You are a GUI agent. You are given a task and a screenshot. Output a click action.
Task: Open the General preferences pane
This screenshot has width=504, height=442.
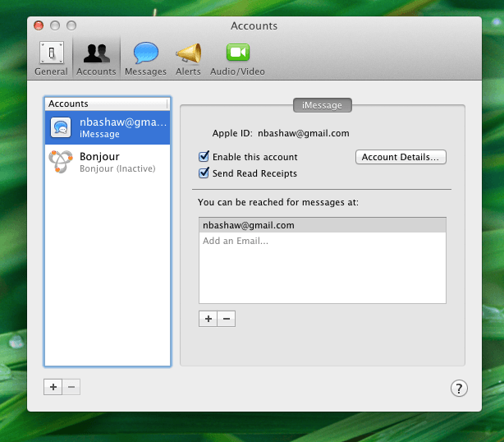[51, 58]
